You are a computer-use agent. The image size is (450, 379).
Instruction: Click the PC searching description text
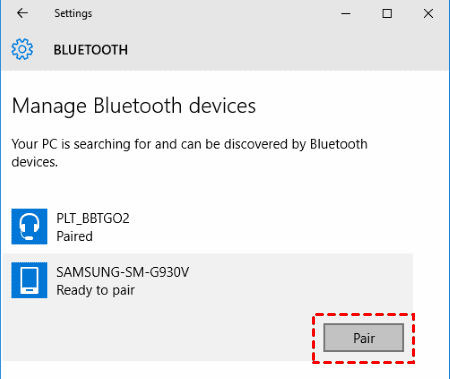point(189,153)
